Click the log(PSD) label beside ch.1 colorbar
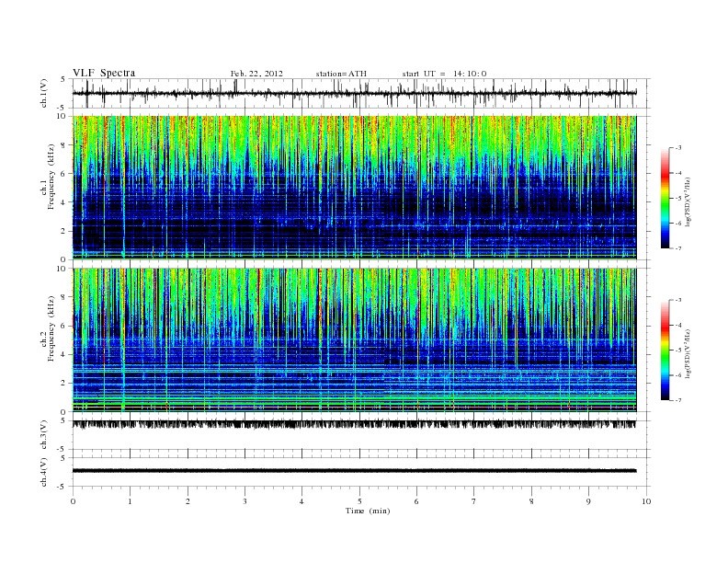 688,201
